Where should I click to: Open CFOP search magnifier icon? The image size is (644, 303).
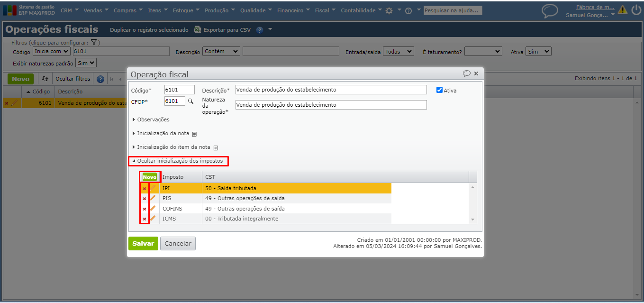[191, 101]
